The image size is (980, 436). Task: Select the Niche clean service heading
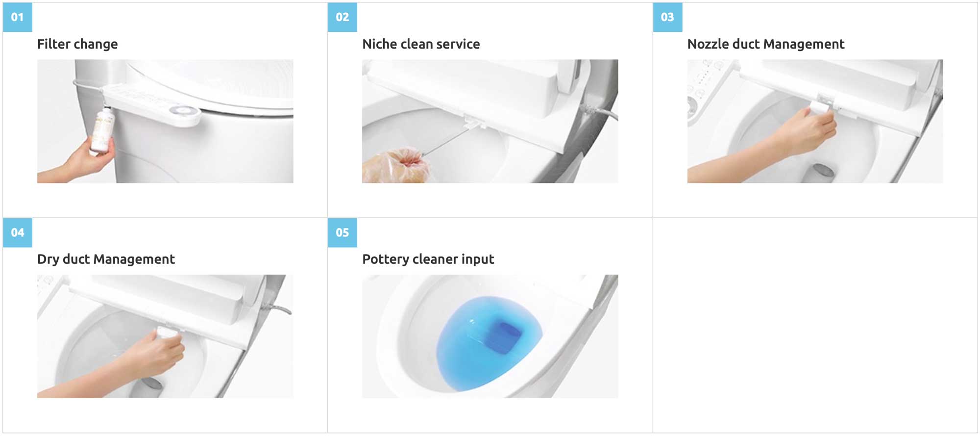421,44
